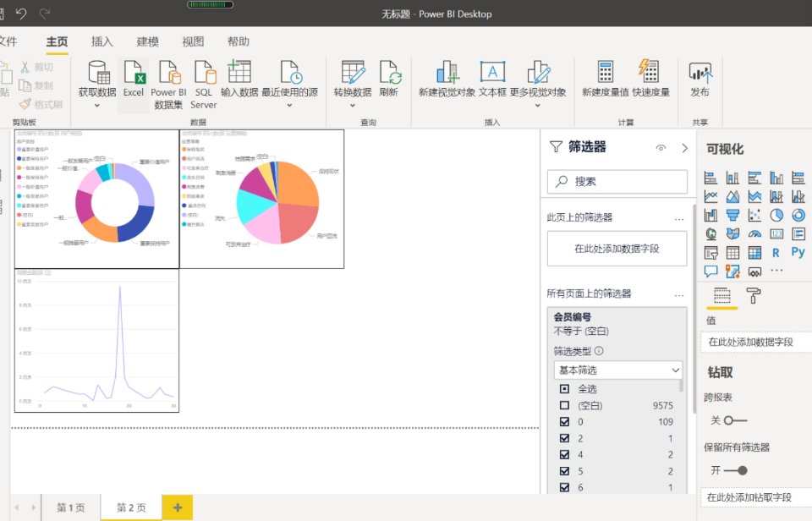The height and width of the screenshot is (521, 812).
Task: Create a new measure
Action: (605, 72)
